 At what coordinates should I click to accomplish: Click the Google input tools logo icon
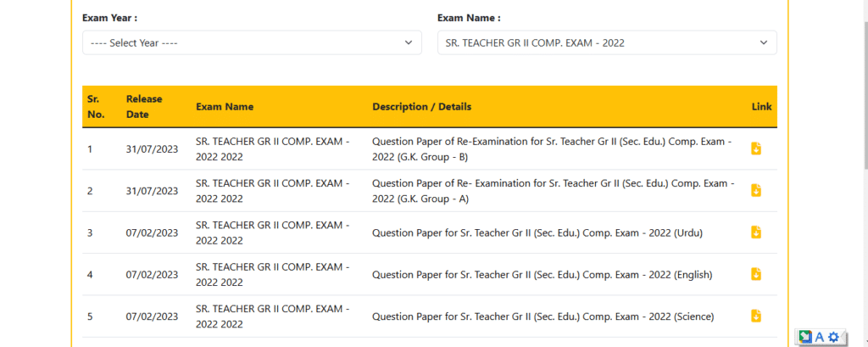804,337
